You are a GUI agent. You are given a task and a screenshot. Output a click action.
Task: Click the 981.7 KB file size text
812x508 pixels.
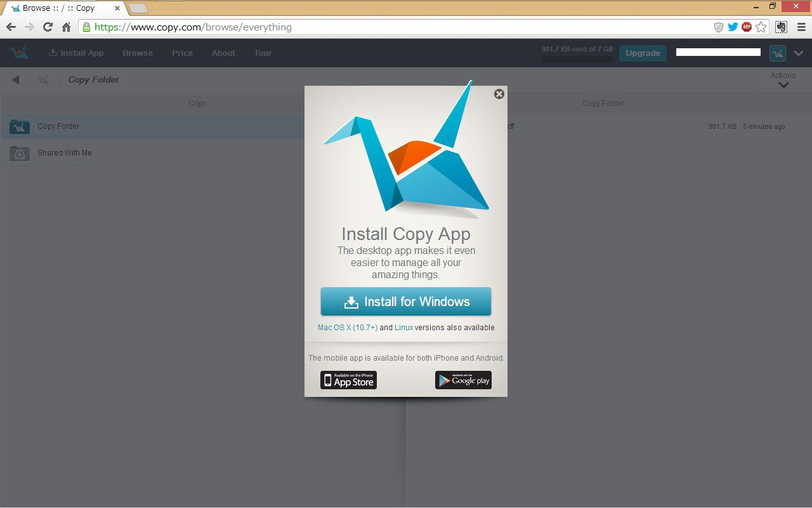[x=723, y=127]
